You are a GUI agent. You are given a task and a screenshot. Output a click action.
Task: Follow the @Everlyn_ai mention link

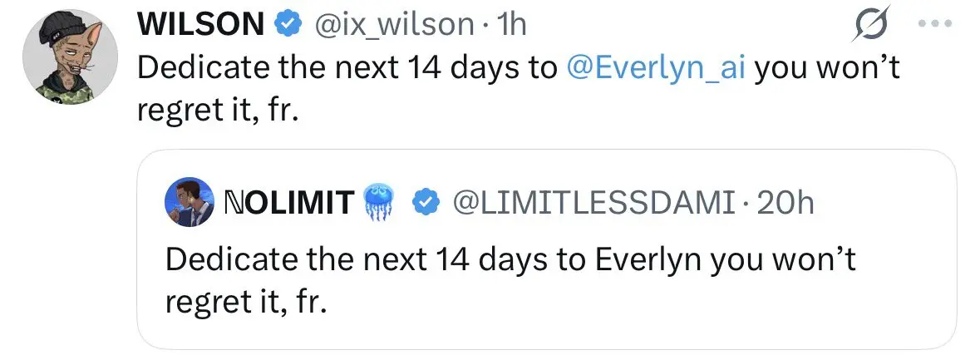657,68
